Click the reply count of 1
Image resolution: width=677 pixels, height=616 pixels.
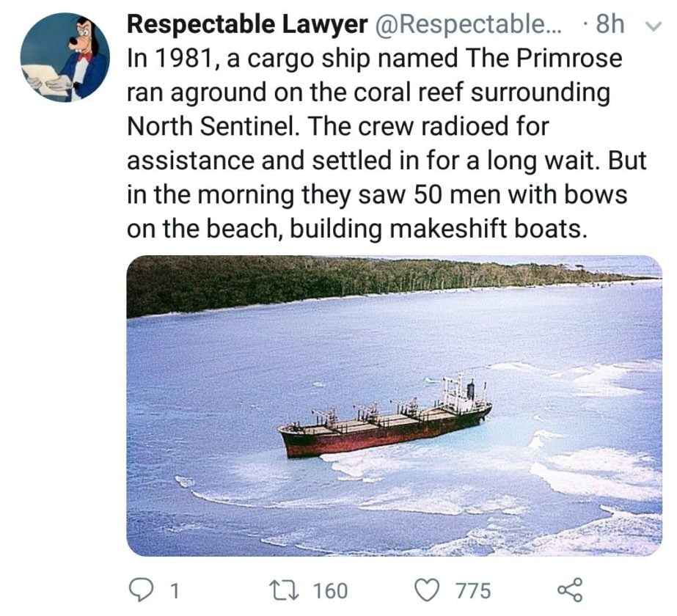[x=174, y=590]
